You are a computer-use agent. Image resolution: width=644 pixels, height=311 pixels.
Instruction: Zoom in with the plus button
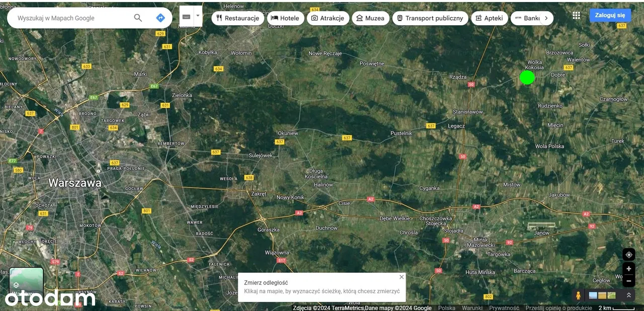coord(628,269)
